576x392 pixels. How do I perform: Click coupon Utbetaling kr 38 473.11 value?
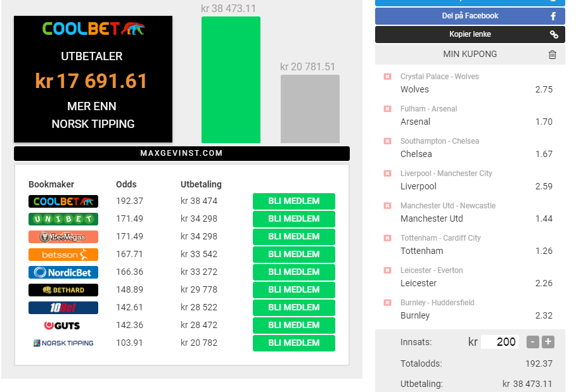click(527, 384)
